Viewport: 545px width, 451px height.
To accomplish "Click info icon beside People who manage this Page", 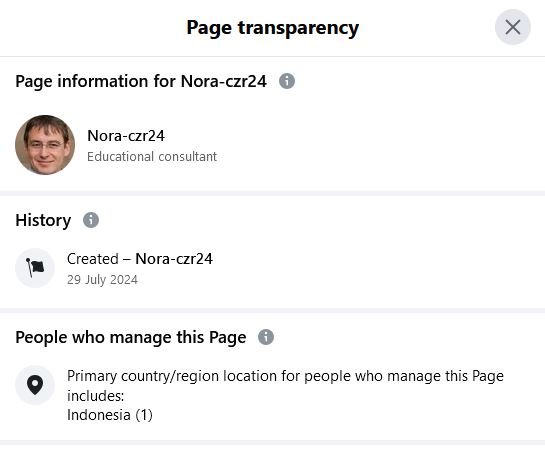I will click(x=266, y=337).
